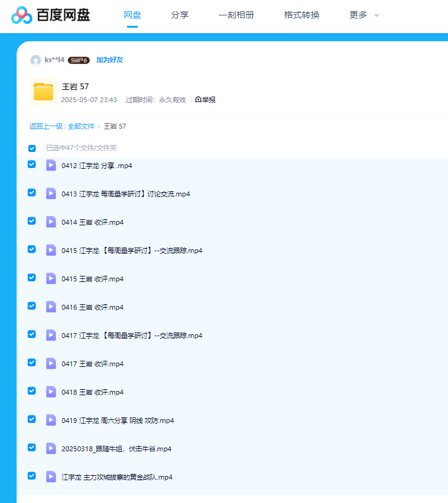Toggle the select-all checkbox above the file list
This screenshot has width=448, height=503.
pyautogui.click(x=32, y=148)
